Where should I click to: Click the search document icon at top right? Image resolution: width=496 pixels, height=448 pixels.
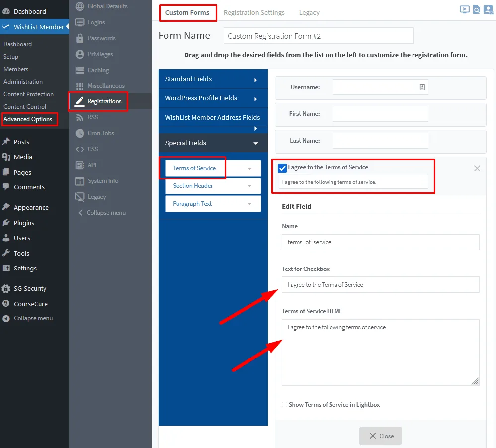[477, 10]
